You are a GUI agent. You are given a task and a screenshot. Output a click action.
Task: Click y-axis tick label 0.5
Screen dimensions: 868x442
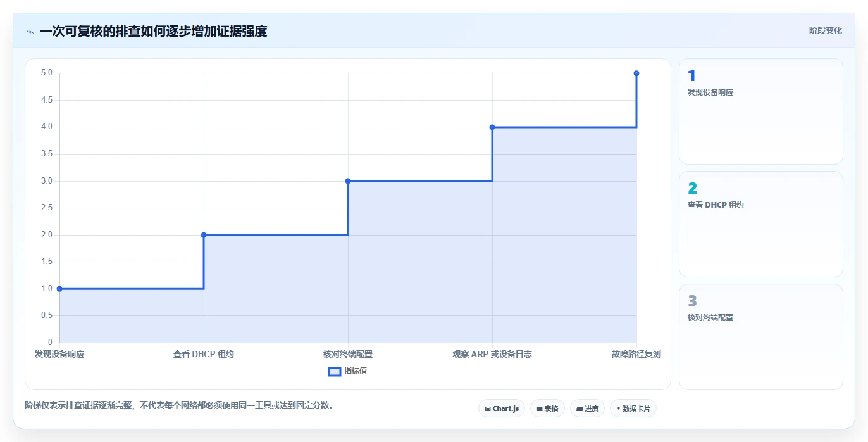(47, 315)
